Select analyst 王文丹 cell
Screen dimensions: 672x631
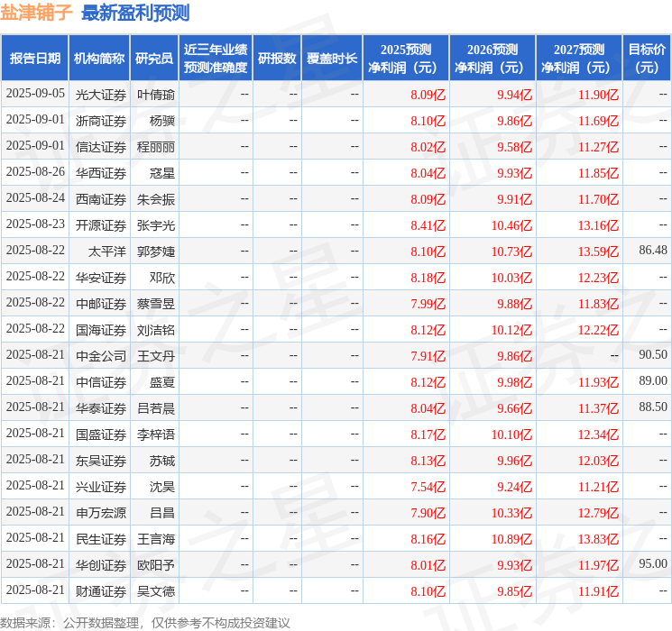(156, 356)
